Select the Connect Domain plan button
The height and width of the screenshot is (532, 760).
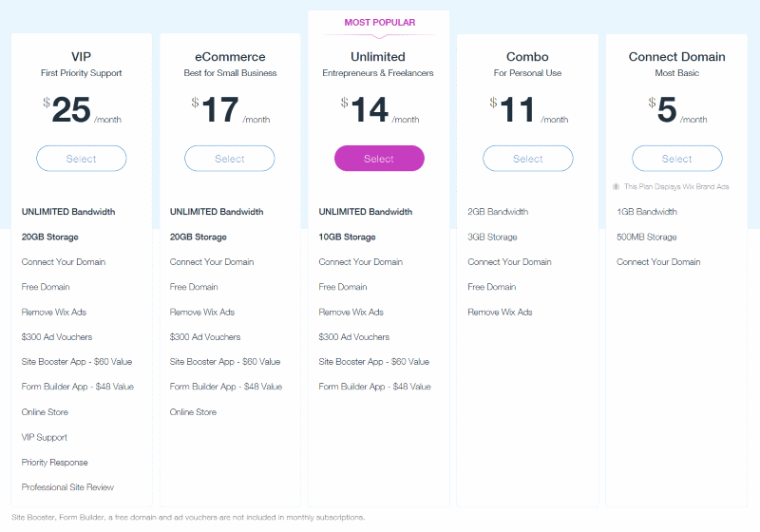click(677, 159)
